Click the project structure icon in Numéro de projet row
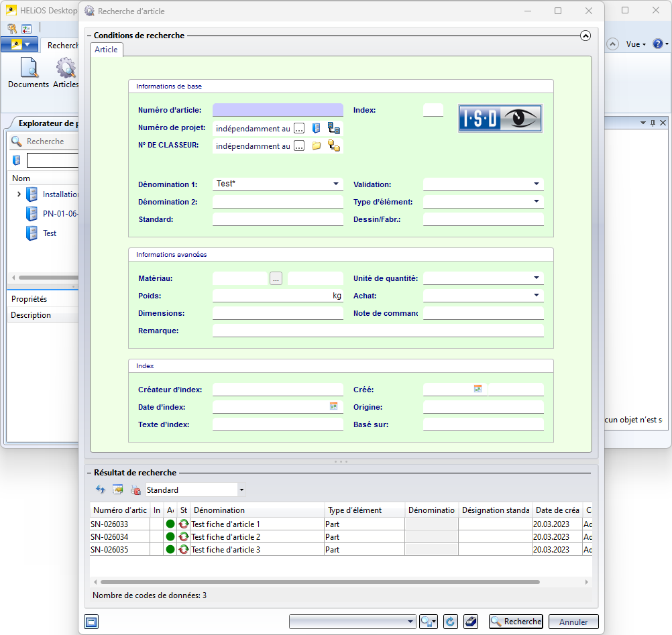The height and width of the screenshot is (635, 672). pyautogui.click(x=333, y=128)
